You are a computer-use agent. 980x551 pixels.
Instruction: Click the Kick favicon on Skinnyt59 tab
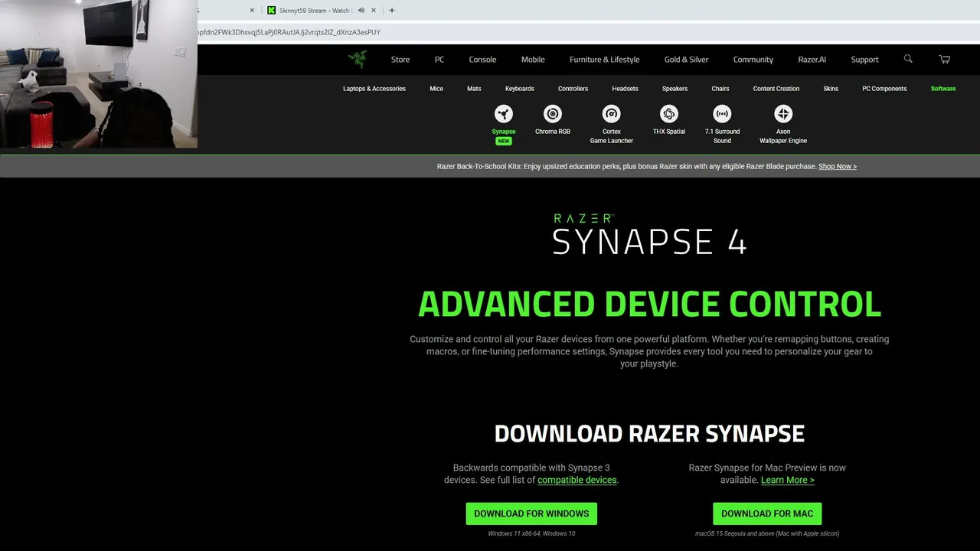tap(272, 11)
